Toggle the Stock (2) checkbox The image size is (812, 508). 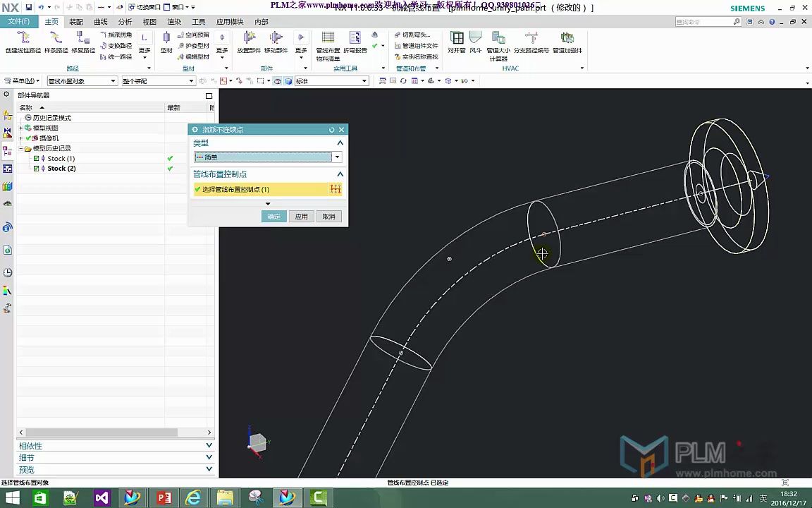36,169
